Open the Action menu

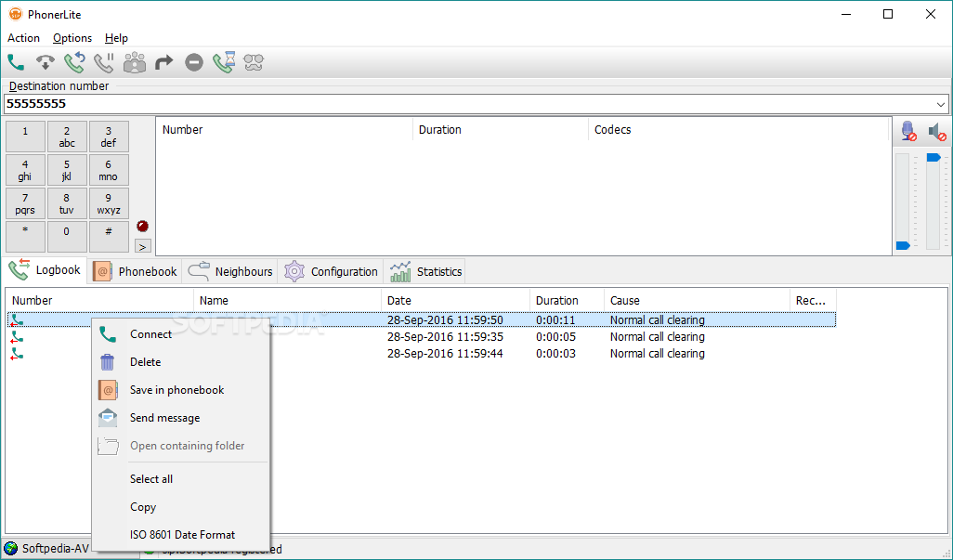pos(24,38)
